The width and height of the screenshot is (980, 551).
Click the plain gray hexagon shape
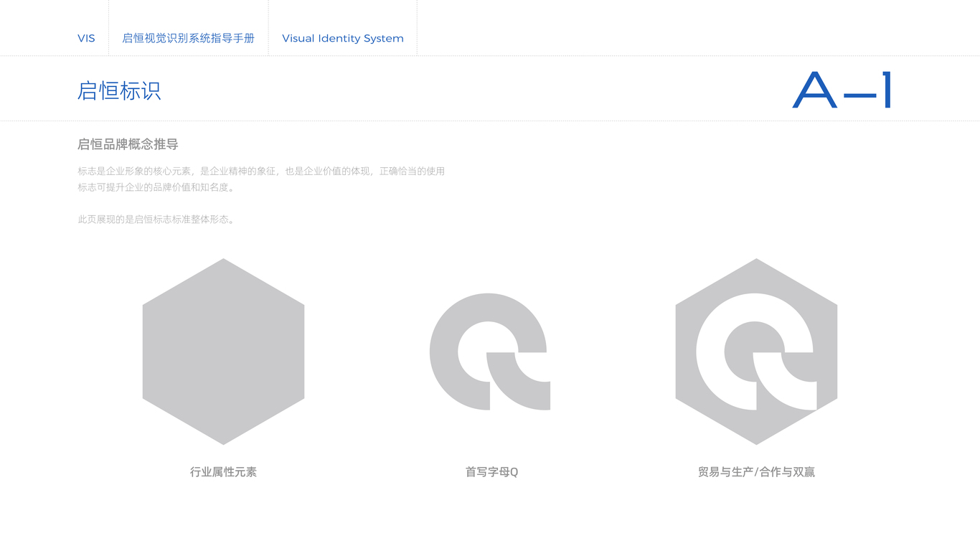(223, 352)
